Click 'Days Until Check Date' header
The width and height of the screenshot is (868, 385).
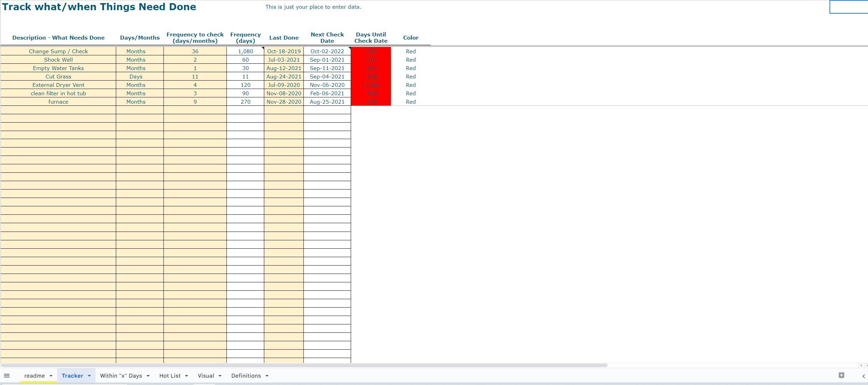pyautogui.click(x=371, y=37)
